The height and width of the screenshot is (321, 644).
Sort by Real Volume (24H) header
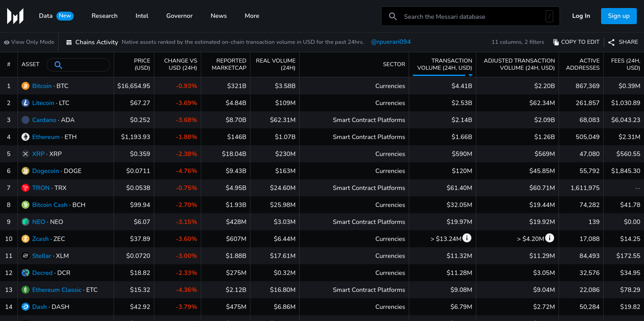[x=275, y=64]
